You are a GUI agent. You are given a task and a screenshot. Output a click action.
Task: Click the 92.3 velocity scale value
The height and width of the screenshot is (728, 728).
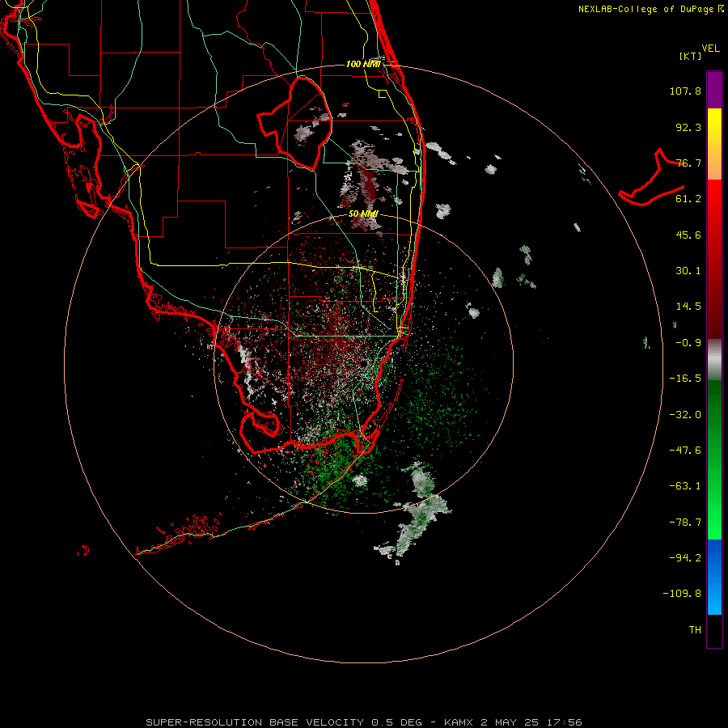[688, 127]
